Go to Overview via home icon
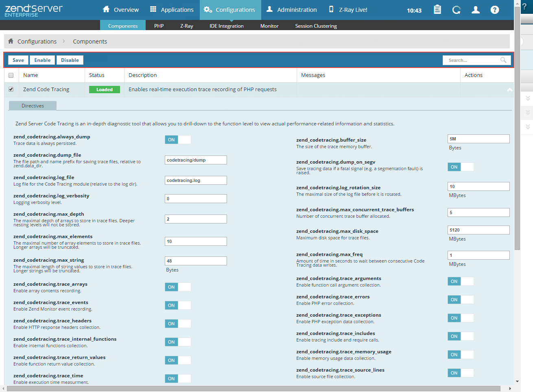This screenshot has height=392, width=533. tap(106, 9)
